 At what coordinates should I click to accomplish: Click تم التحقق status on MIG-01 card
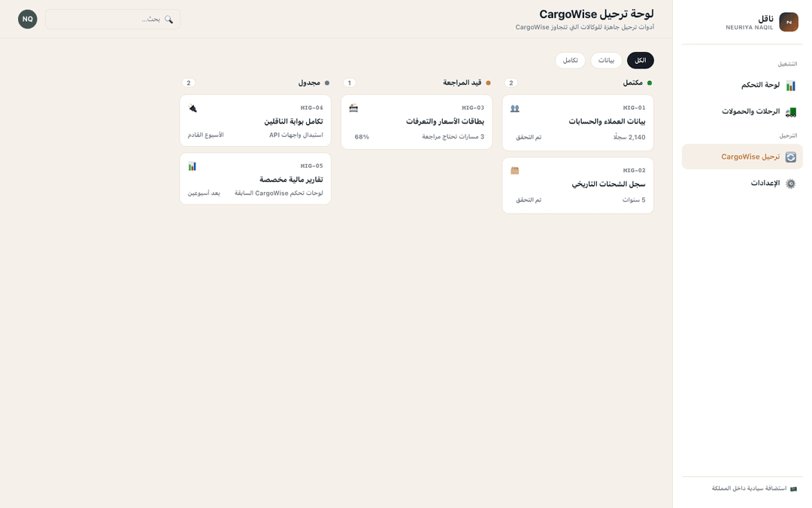point(529,138)
